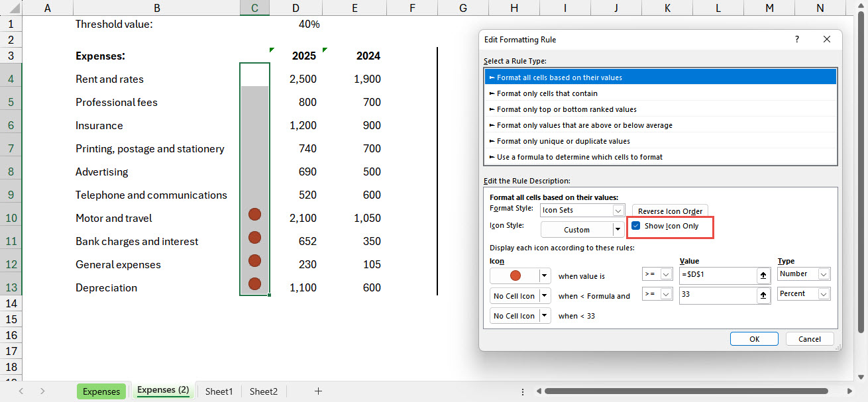Click the Reverse Icon Order button

click(x=669, y=211)
